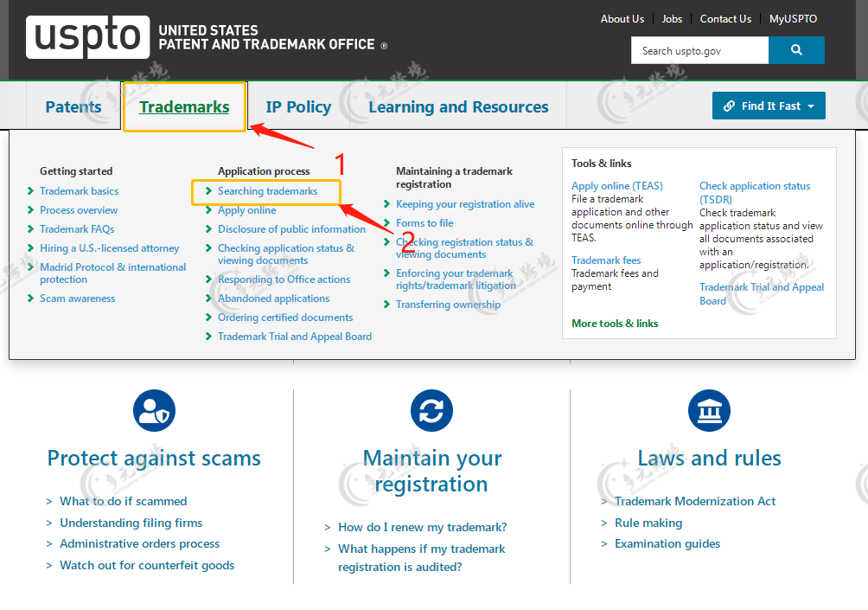Open Abandoned applications link
The image size is (868, 610).
coord(273,298)
